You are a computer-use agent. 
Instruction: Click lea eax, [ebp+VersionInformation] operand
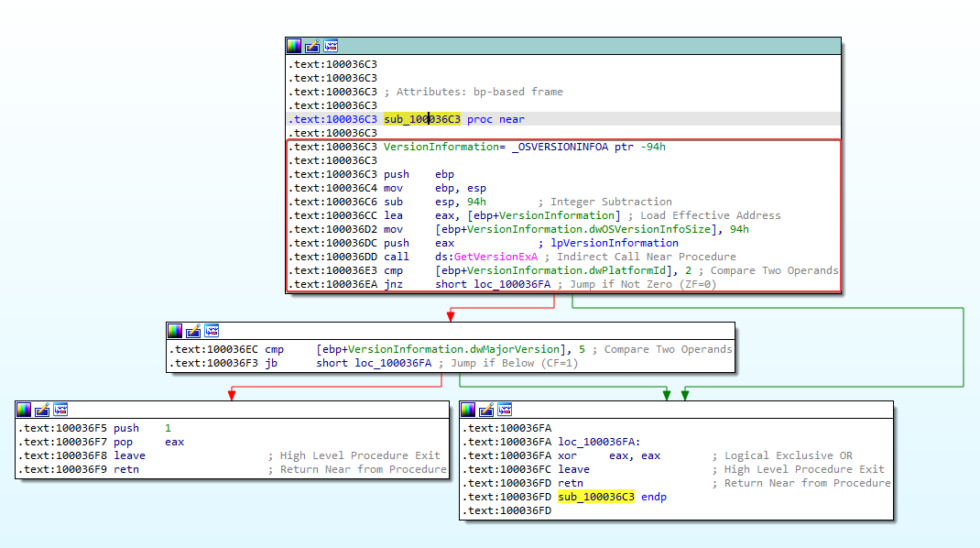click(x=528, y=215)
